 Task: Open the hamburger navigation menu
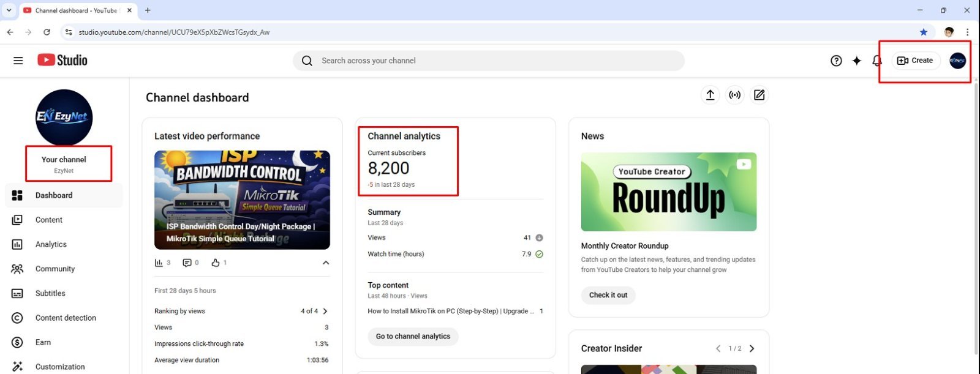(18, 61)
